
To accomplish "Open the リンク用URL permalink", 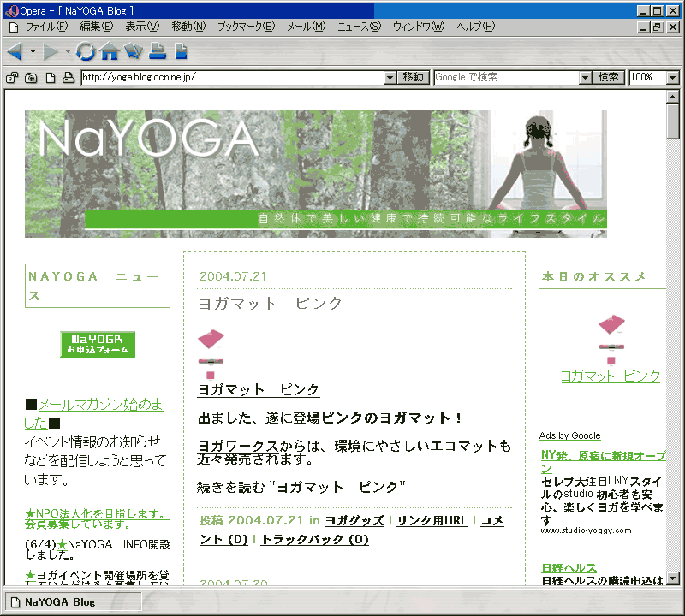I will (x=432, y=520).
